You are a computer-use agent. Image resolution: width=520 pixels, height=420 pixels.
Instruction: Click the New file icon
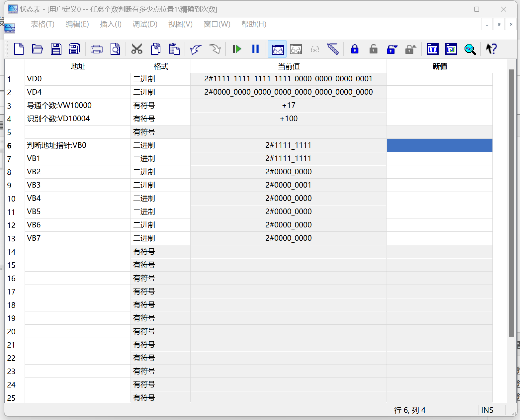pos(19,49)
